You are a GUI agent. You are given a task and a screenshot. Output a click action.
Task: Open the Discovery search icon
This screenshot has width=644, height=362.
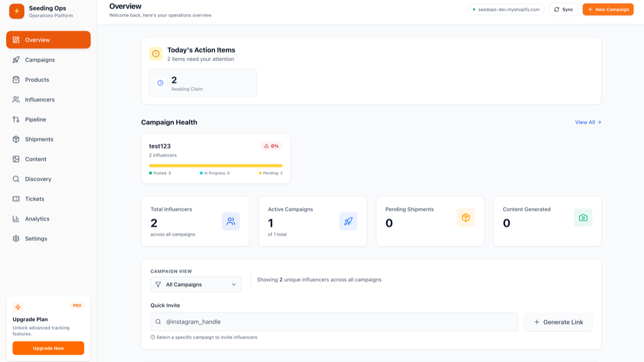[x=16, y=179]
